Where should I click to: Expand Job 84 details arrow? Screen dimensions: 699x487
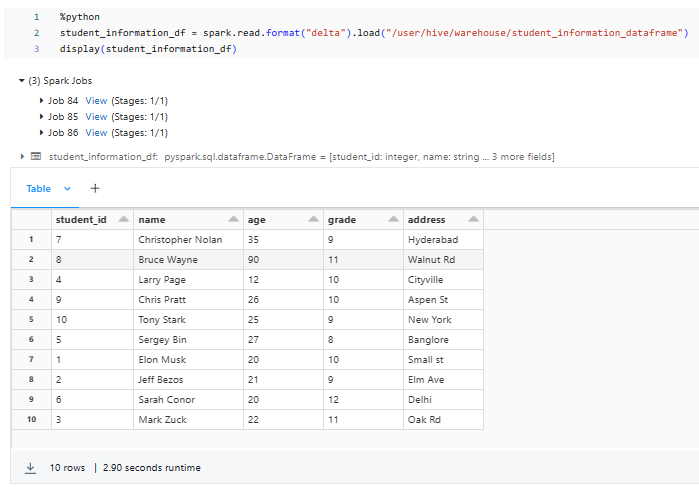pos(42,101)
